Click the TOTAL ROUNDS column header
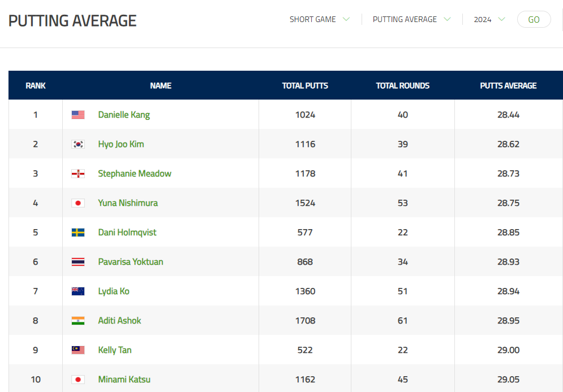Screen dimensions: 563x392 402,86
